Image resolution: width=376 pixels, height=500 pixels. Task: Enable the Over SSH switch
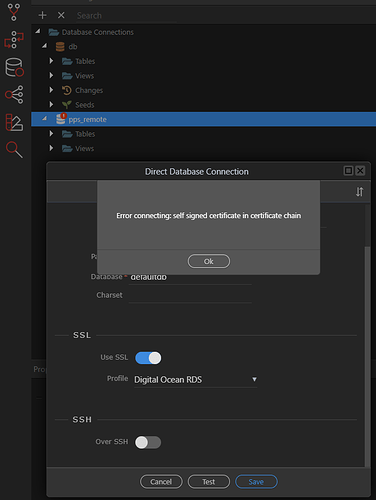(x=148, y=442)
